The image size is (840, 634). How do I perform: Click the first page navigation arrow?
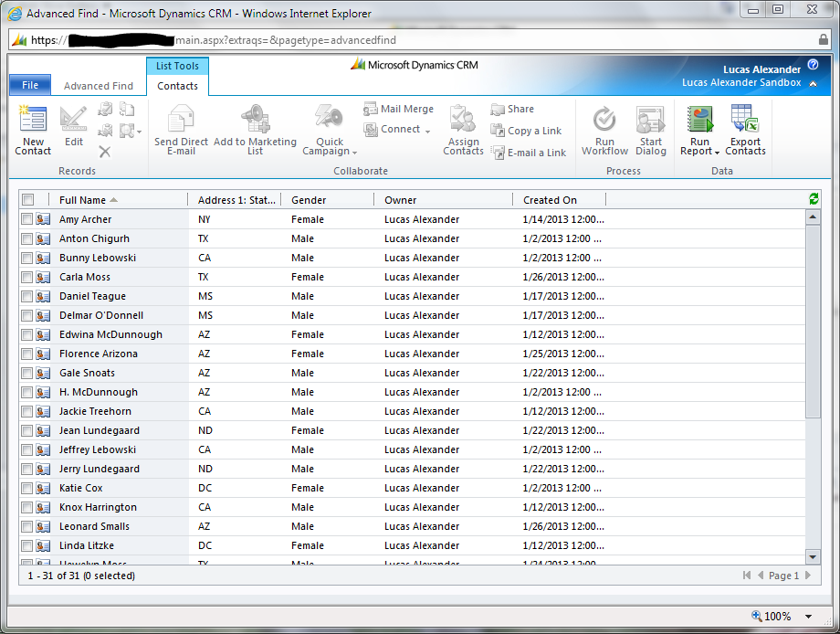click(747, 575)
